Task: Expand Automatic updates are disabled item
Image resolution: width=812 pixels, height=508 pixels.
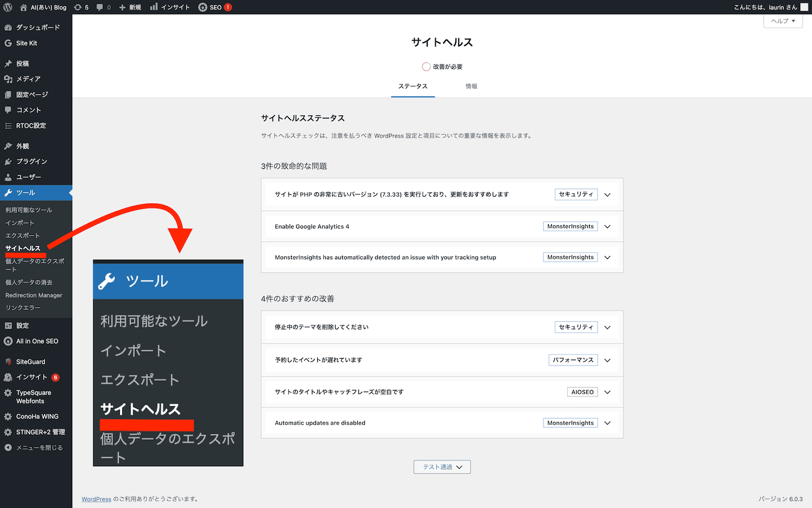Action: [442, 423]
